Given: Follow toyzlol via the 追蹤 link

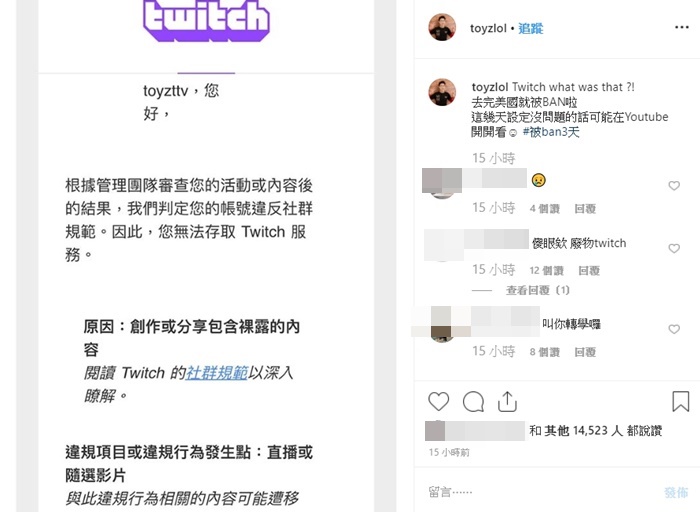Looking at the screenshot, I should [530, 29].
